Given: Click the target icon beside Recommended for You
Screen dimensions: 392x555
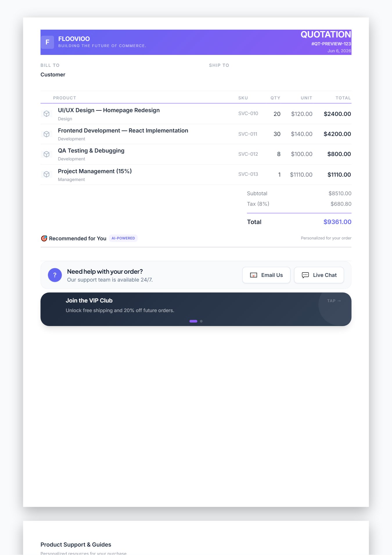Looking at the screenshot, I should pos(44,238).
